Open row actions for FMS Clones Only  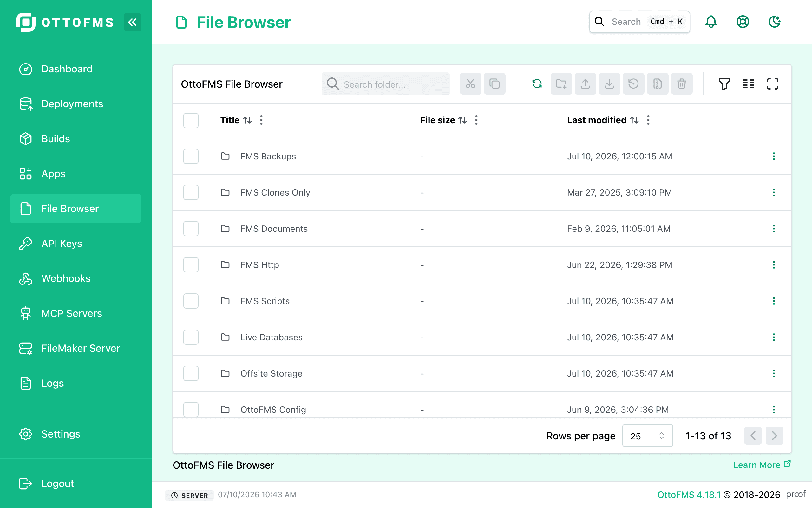[774, 192]
